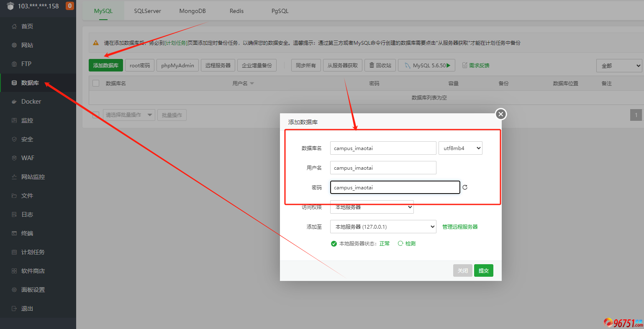
Task: Click the password regenerate refresh icon
Action: click(x=465, y=187)
